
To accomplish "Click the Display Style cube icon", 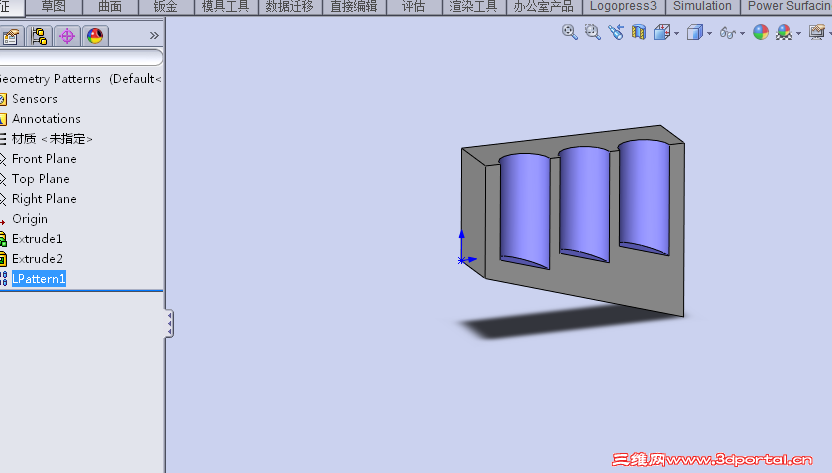I will pyautogui.click(x=695, y=32).
